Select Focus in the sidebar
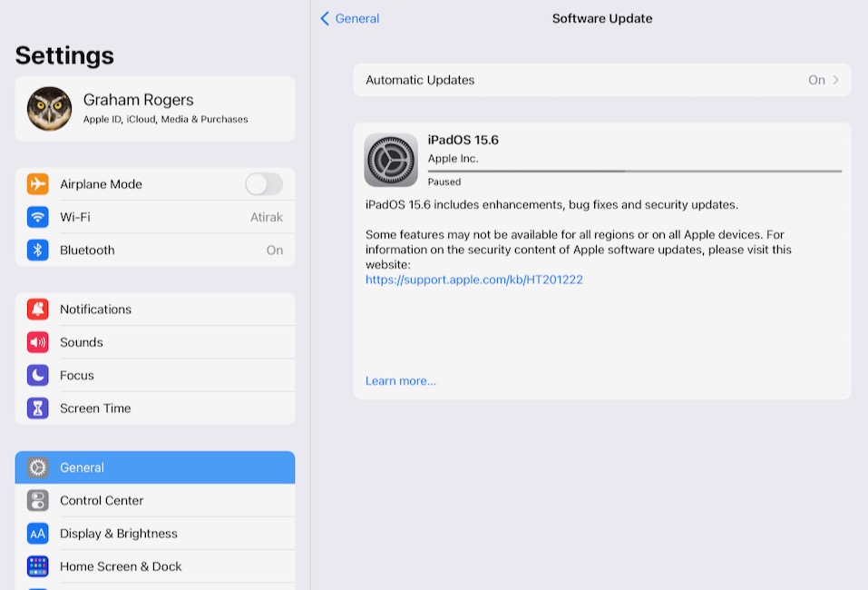The height and width of the screenshot is (590, 868). point(155,375)
